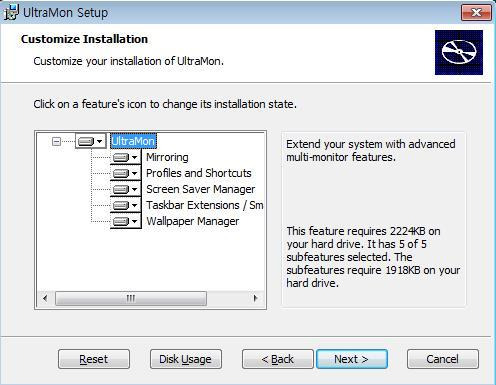Collapse the UltraMon feature tree node
496x385 pixels.
tap(57, 142)
